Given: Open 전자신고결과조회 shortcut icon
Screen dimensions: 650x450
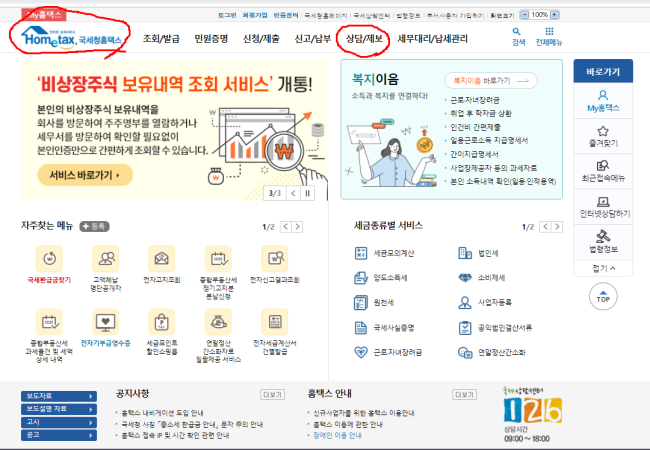Looking at the screenshot, I should [275, 259].
